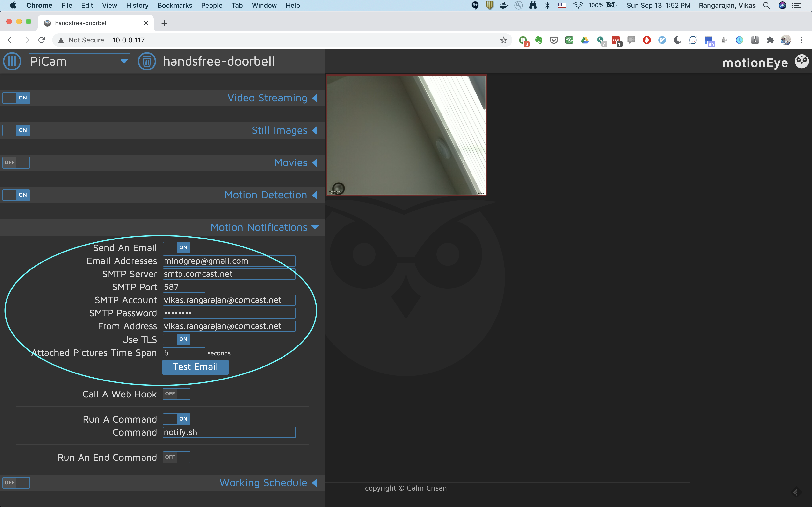Expand the Working Schedule section
This screenshot has height=507, width=812.
pos(316,481)
